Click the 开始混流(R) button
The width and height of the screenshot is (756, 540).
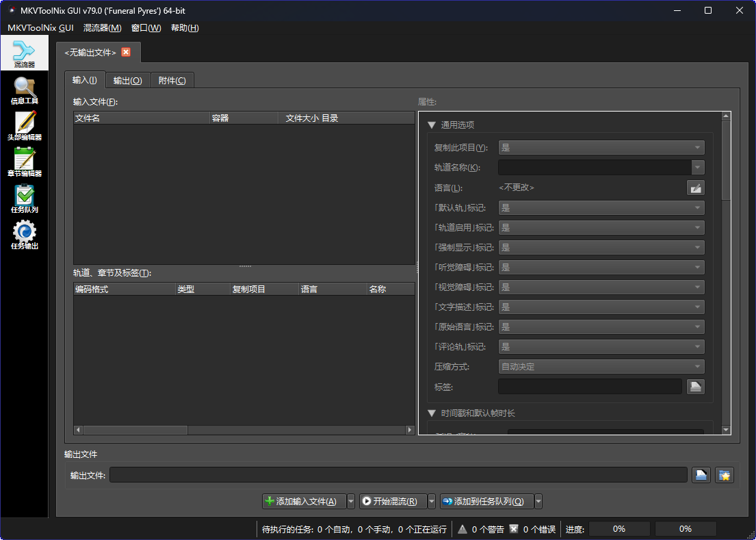[x=393, y=502]
